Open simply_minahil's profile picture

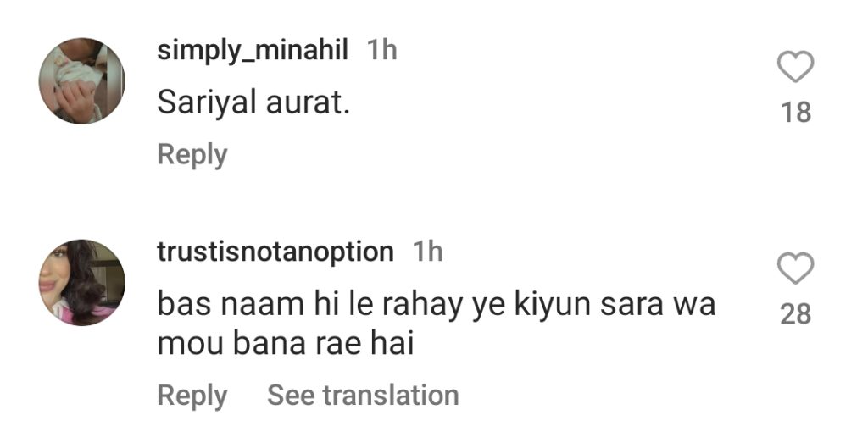point(81,81)
